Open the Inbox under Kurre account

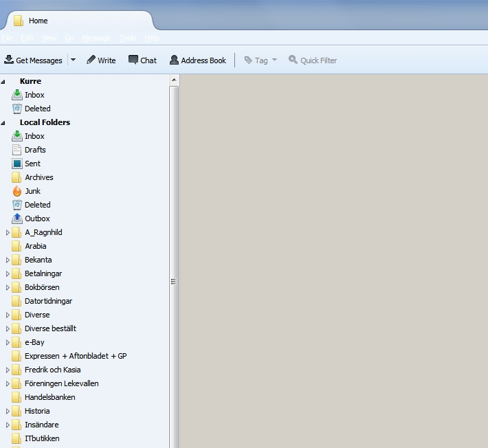tap(34, 95)
